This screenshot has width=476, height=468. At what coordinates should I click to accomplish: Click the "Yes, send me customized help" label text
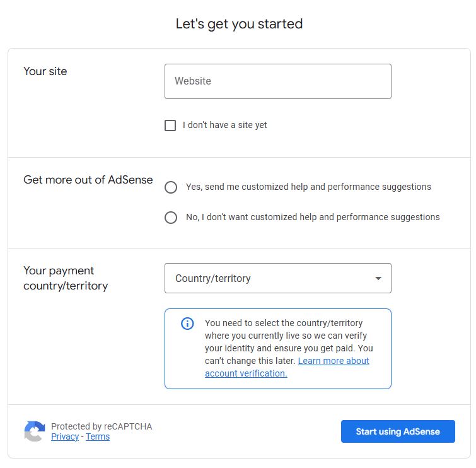(x=308, y=187)
